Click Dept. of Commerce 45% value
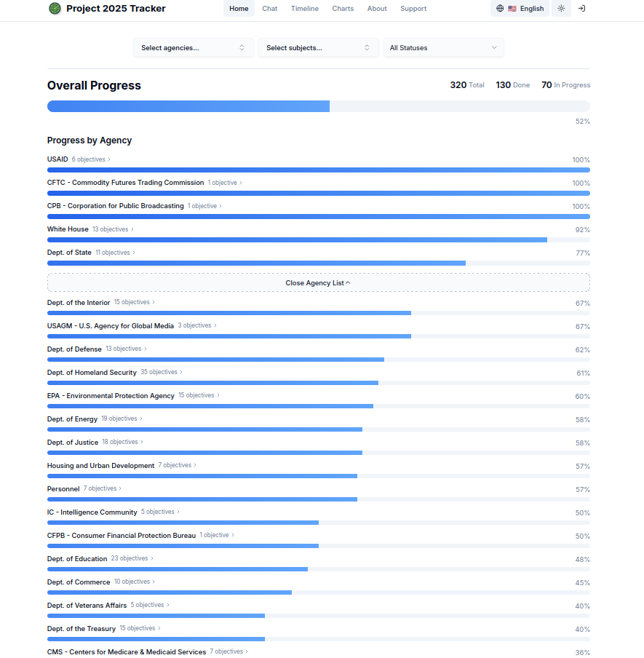The height and width of the screenshot is (658, 644). coord(583,583)
